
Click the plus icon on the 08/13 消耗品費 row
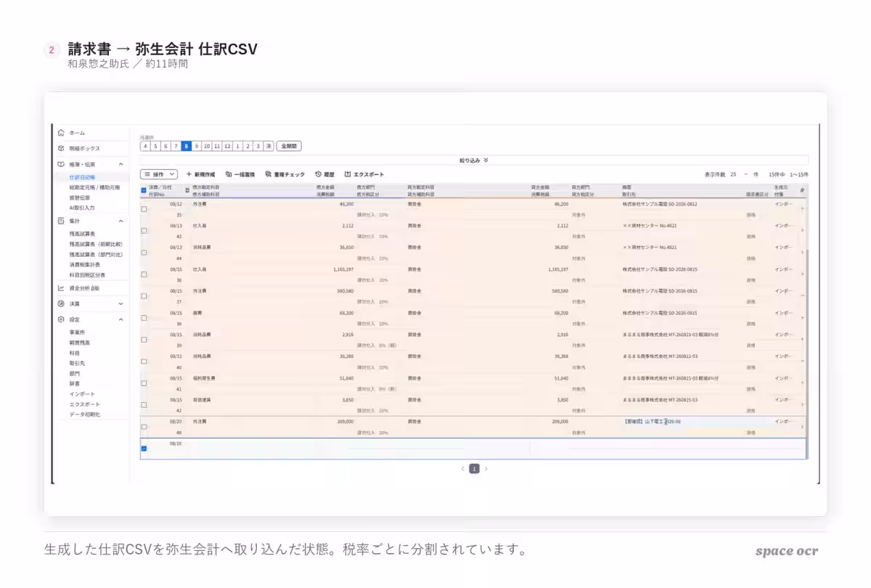coord(802,253)
